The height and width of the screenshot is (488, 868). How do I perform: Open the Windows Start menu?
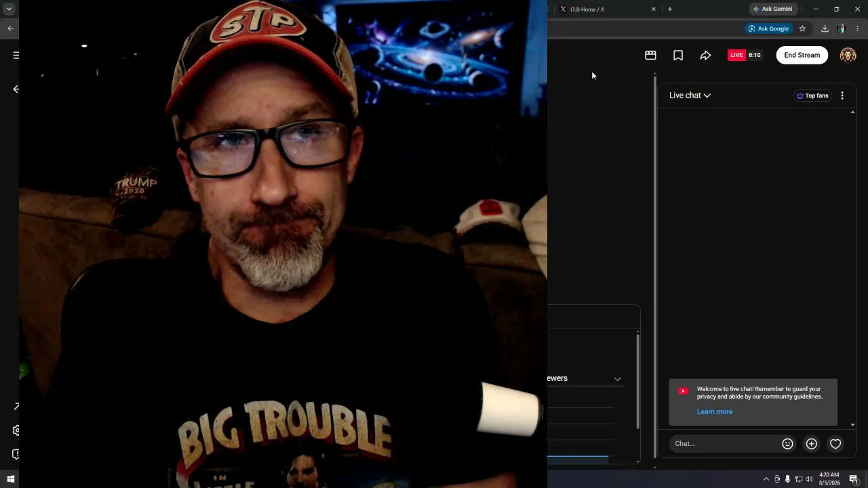[10, 479]
